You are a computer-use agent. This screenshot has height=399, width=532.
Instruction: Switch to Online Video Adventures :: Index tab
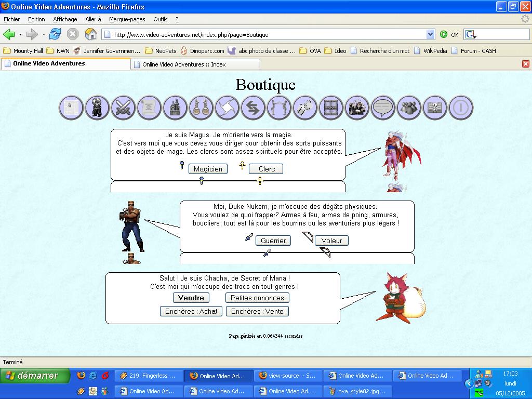[x=195, y=64]
